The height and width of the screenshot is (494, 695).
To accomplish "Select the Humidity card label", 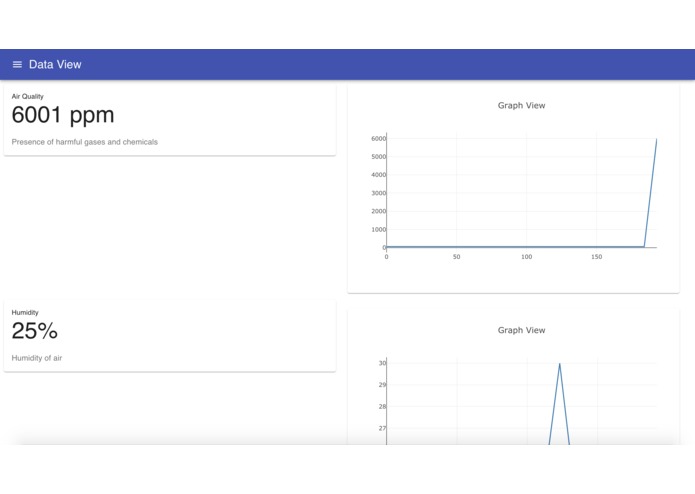I will click(25, 312).
